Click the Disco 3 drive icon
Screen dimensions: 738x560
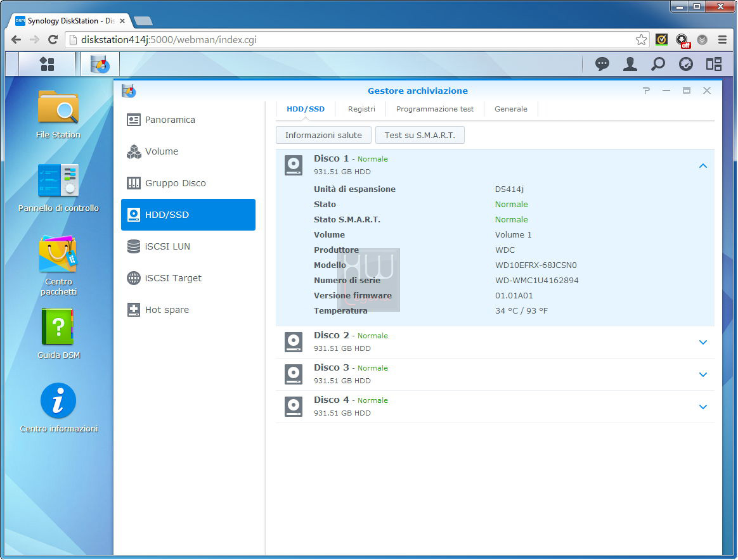coord(294,374)
